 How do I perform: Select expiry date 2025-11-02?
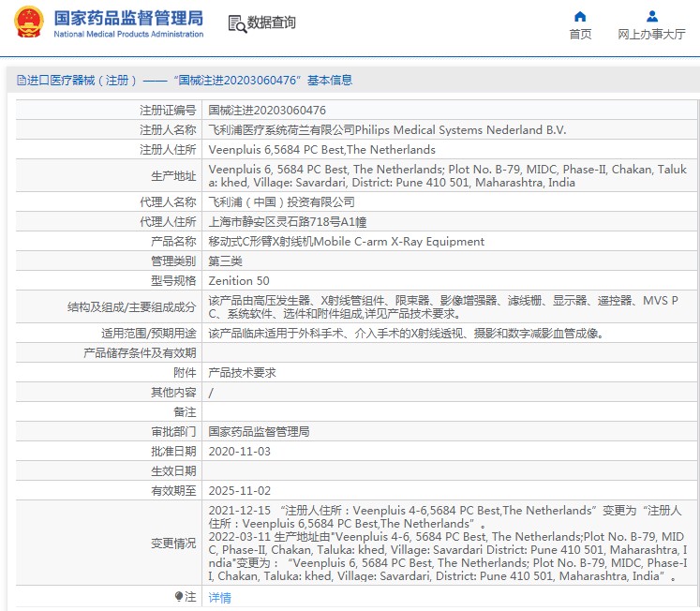point(239,490)
